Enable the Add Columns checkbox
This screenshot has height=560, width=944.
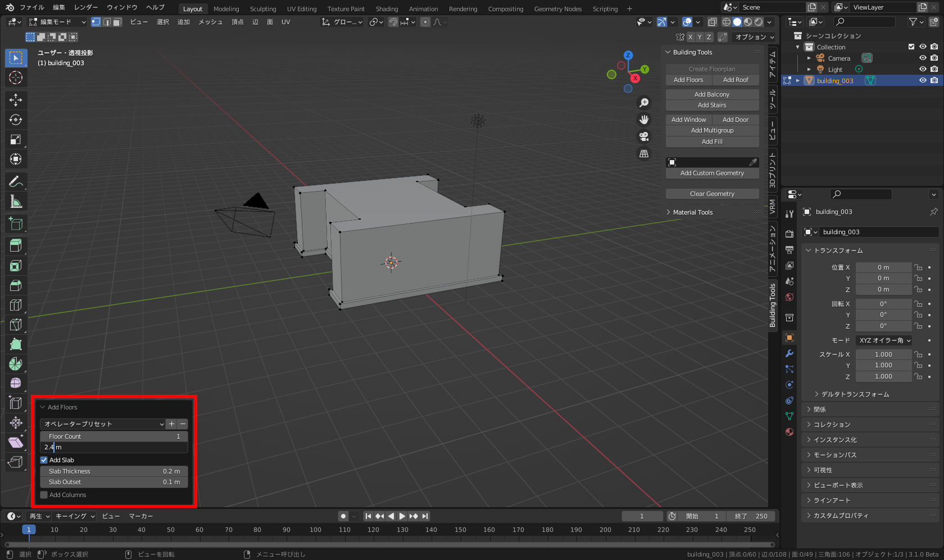[x=44, y=495]
